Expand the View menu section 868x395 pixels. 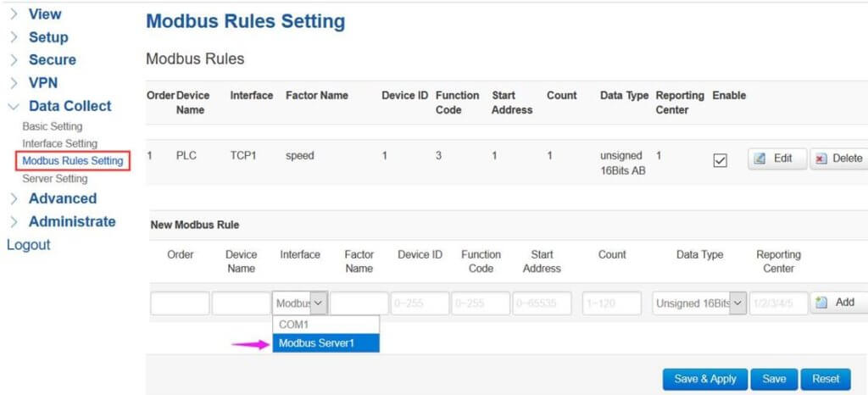(45, 14)
